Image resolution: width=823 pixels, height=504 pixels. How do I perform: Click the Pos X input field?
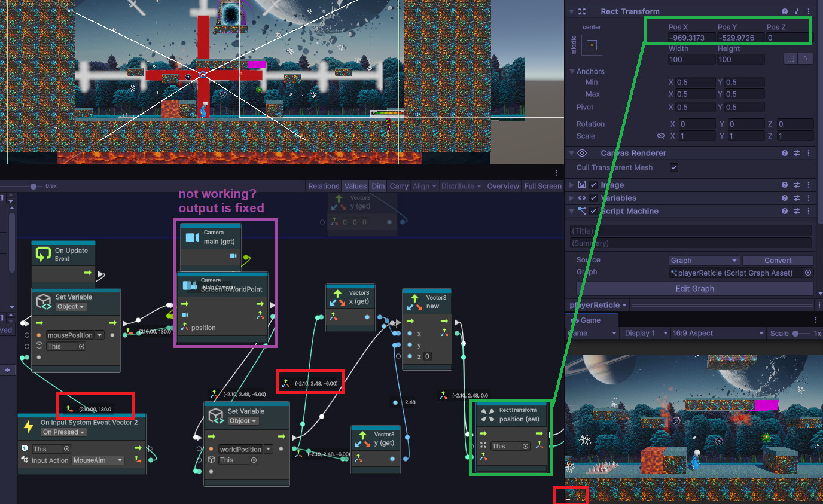[692, 38]
